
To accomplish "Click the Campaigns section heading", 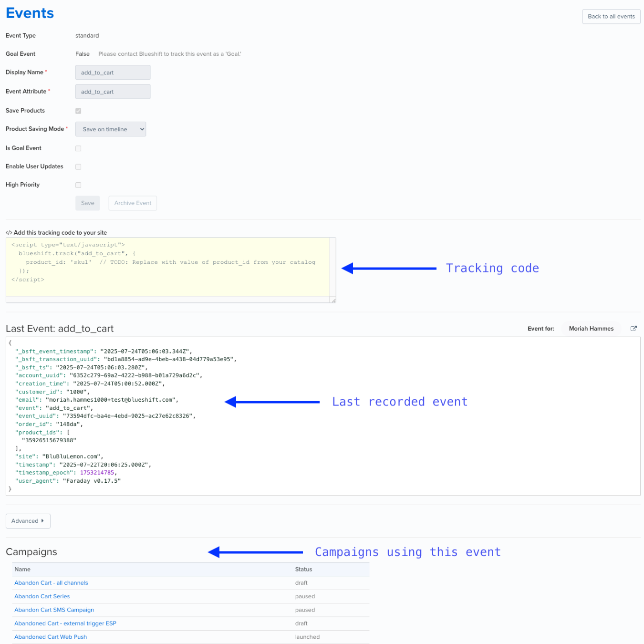I will click(31, 552).
